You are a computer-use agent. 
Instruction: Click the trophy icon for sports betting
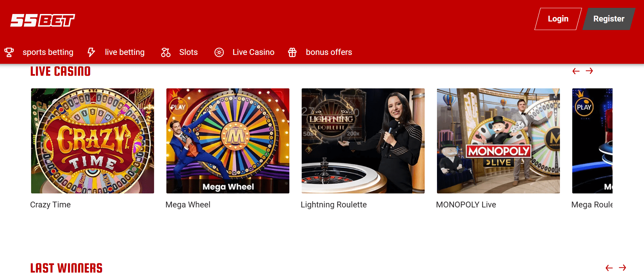click(x=9, y=52)
